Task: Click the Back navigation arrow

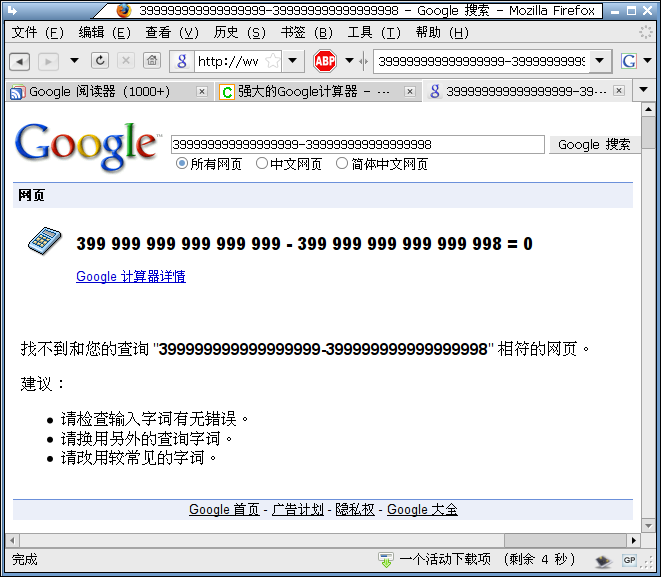Action: (x=19, y=62)
